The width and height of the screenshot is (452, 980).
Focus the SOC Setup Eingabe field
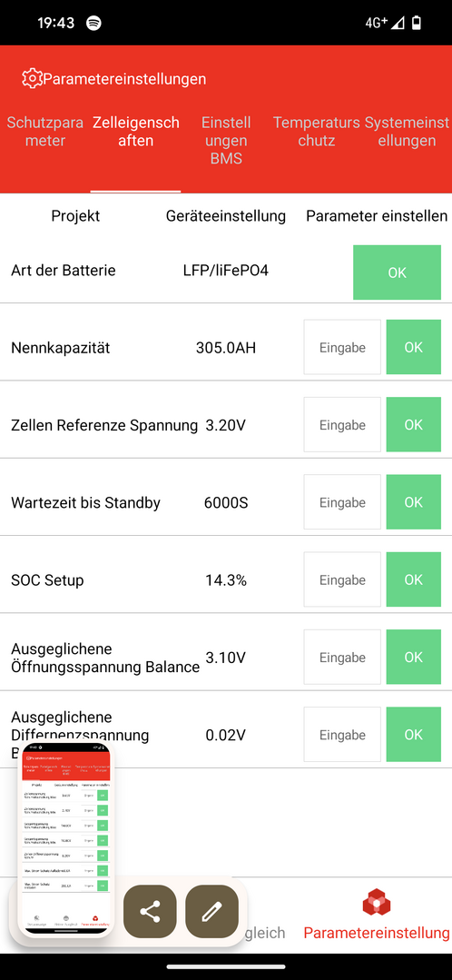(342, 580)
